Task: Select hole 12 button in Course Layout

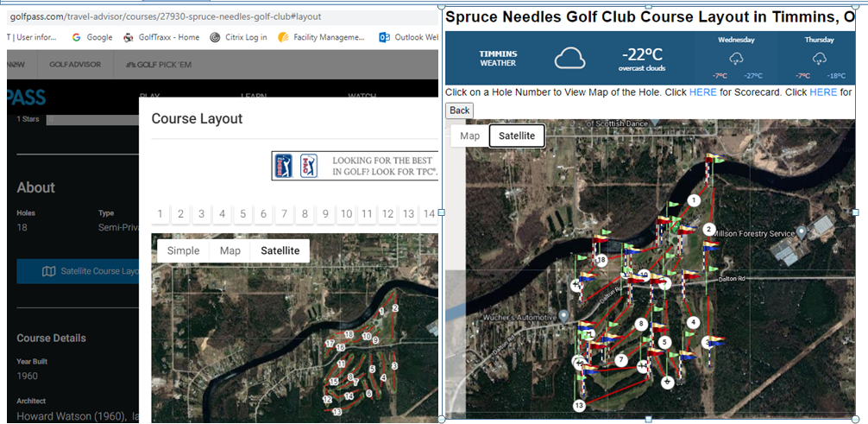Action: tap(387, 213)
